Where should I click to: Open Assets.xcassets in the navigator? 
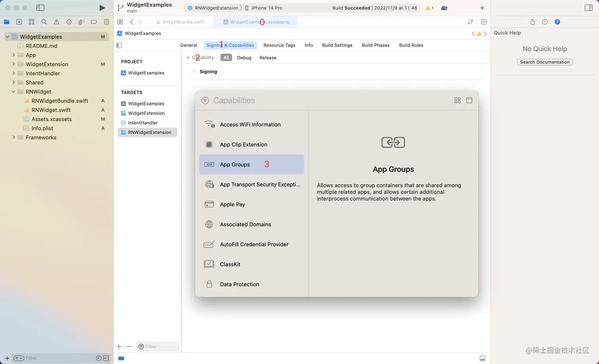52,119
